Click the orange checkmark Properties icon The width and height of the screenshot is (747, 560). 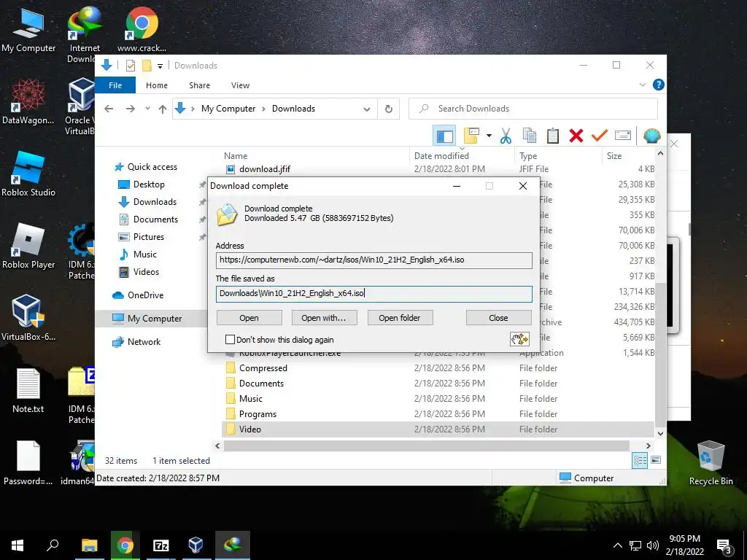[600, 136]
